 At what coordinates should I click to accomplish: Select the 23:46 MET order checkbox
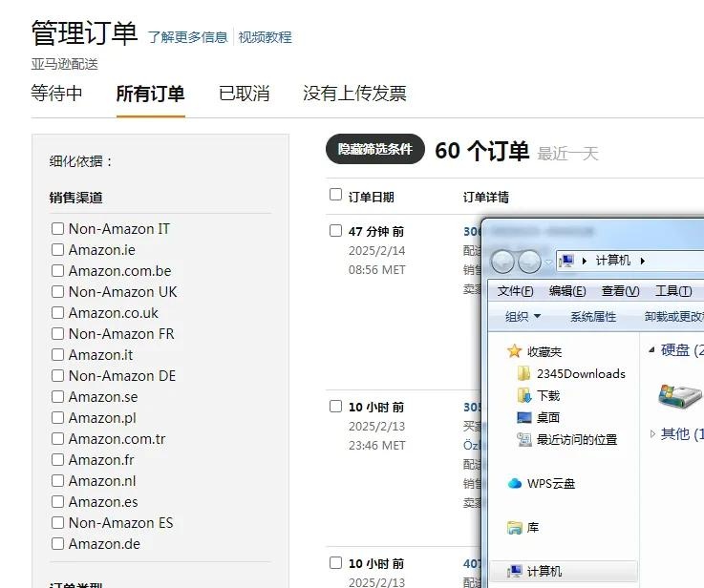tap(335, 407)
